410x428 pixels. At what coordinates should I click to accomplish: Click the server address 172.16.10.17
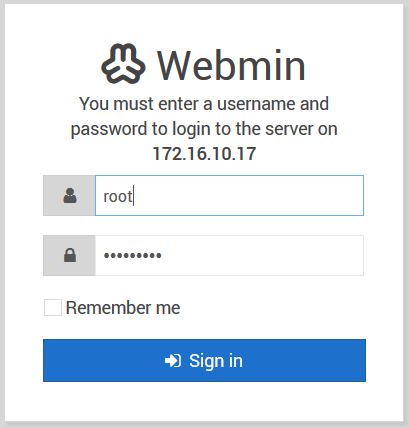point(204,154)
